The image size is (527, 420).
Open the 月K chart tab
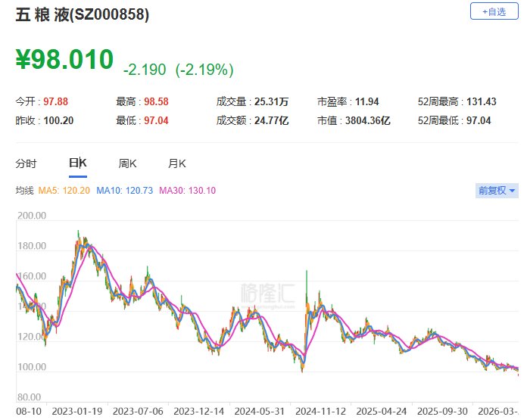[176, 163]
